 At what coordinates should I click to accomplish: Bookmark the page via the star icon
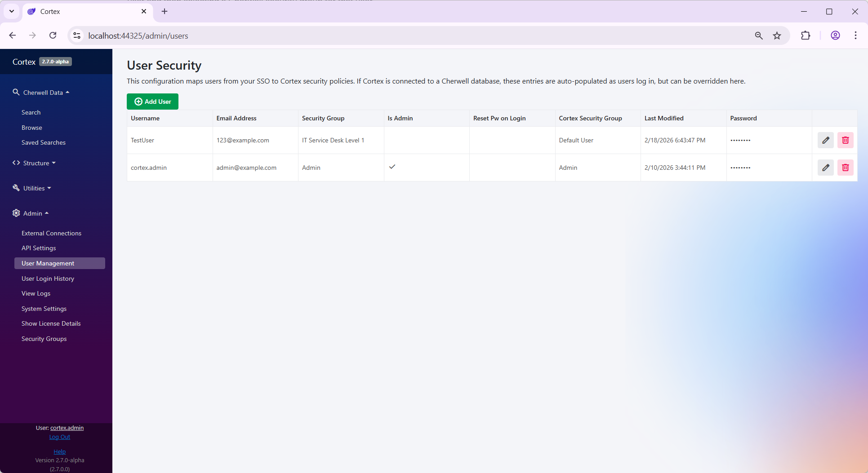click(x=778, y=35)
